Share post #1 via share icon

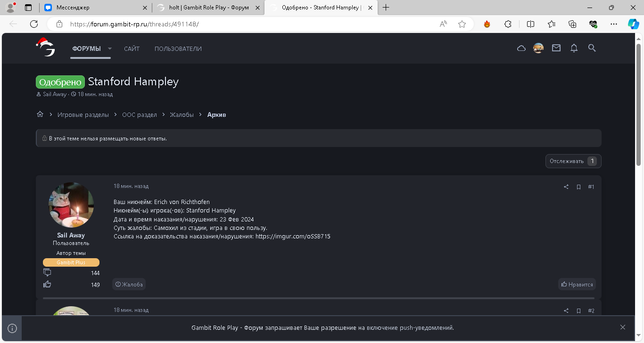click(566, 187)
